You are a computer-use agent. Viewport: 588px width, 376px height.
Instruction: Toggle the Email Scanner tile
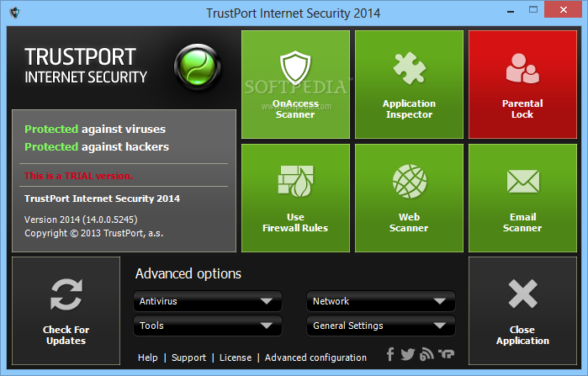522,198
